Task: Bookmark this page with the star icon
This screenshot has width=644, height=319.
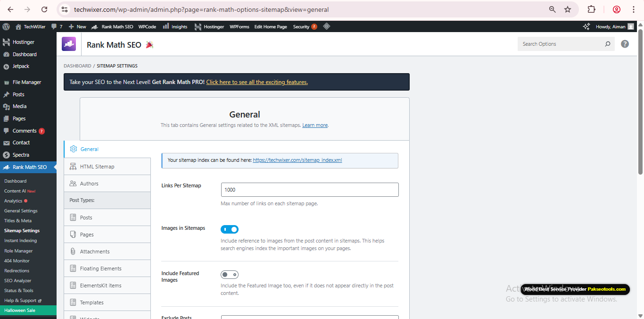Action: pyautogui.click(x=568, y=9)
